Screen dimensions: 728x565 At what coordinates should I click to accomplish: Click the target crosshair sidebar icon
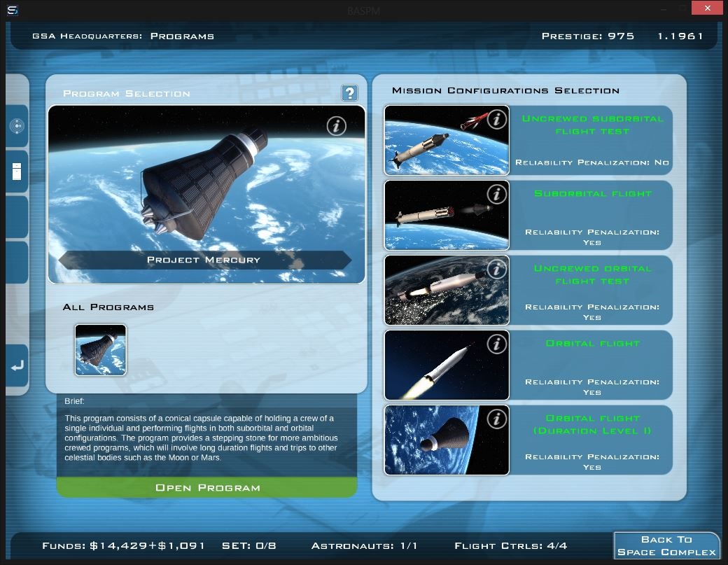click(x=17, y=126)
